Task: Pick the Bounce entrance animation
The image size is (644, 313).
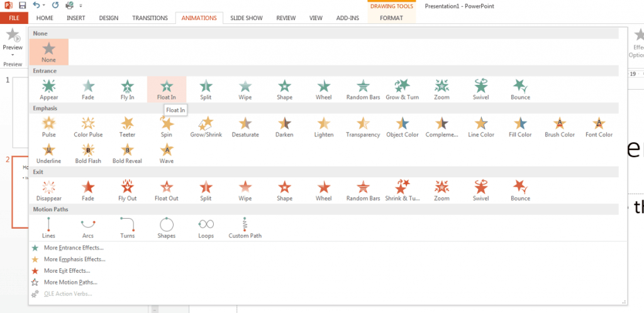Action: pyautogui.click(x=520, y=89)
